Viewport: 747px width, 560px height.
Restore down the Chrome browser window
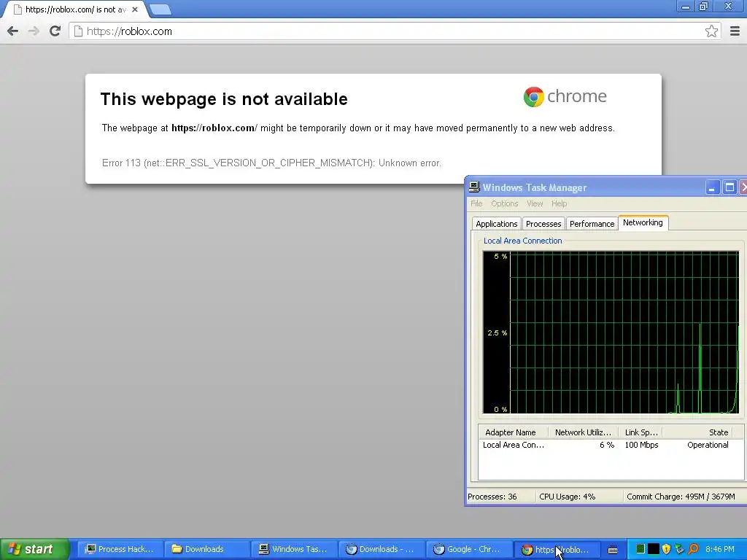click(x=703, y=7)
